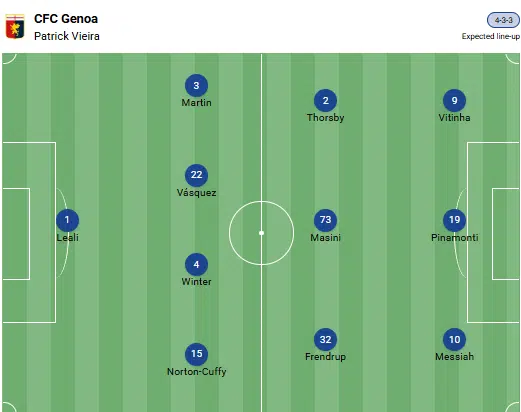Select Martin's number 3 player circle
The image size is (521, 412).
coord(196,85)
